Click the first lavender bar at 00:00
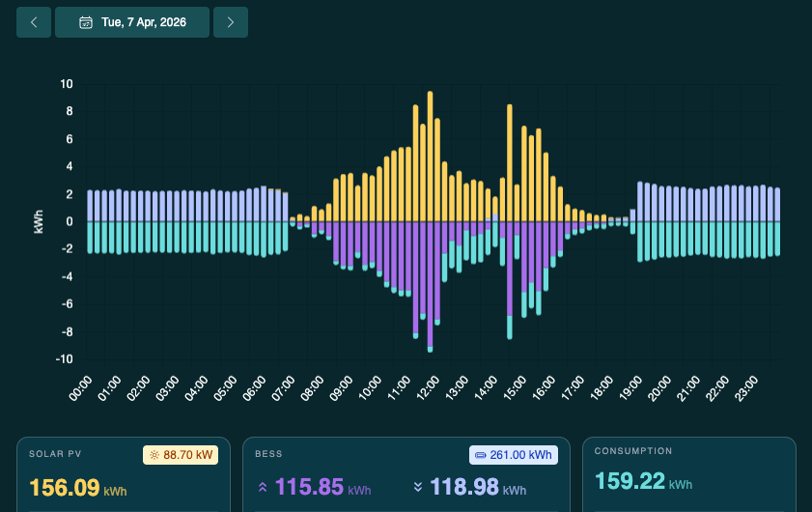The image size is (812, 512). tap(90, 206)
